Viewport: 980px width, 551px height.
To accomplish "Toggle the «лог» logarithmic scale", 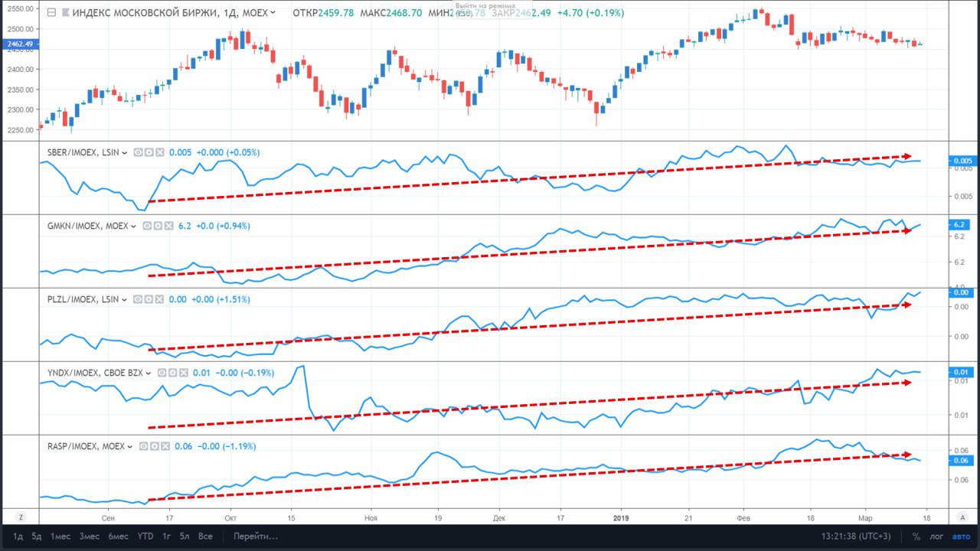I will tap(937, 537).
